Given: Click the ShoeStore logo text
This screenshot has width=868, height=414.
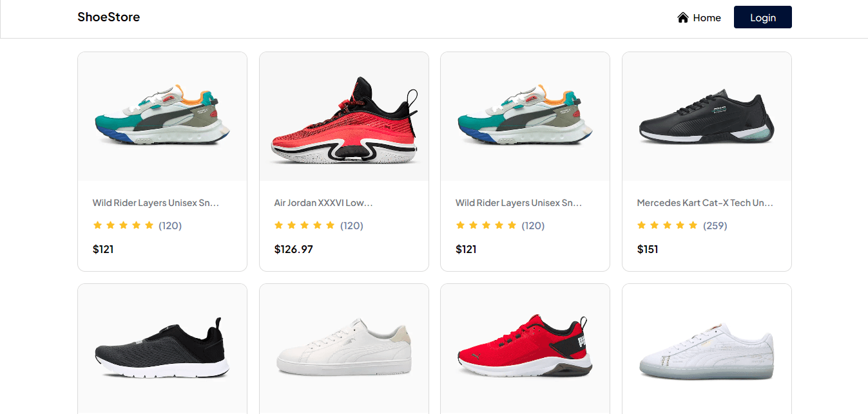Looking at the screenshot, I should (x=108, y=17).
